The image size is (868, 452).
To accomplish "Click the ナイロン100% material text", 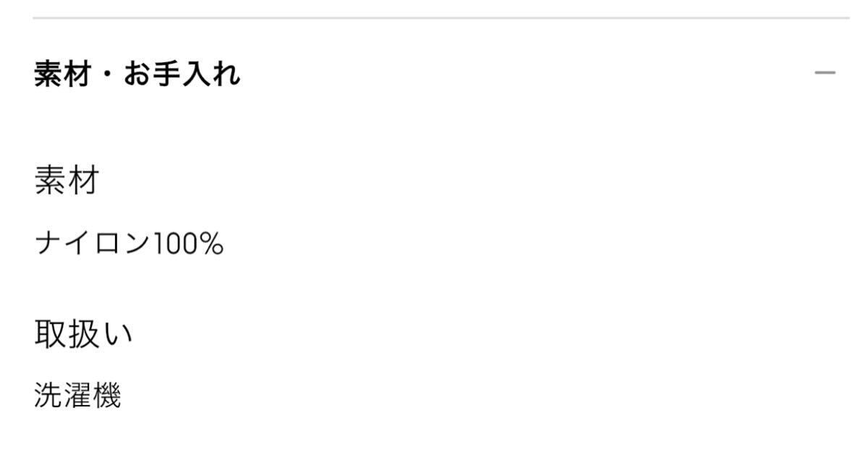I will pos(129,244).
